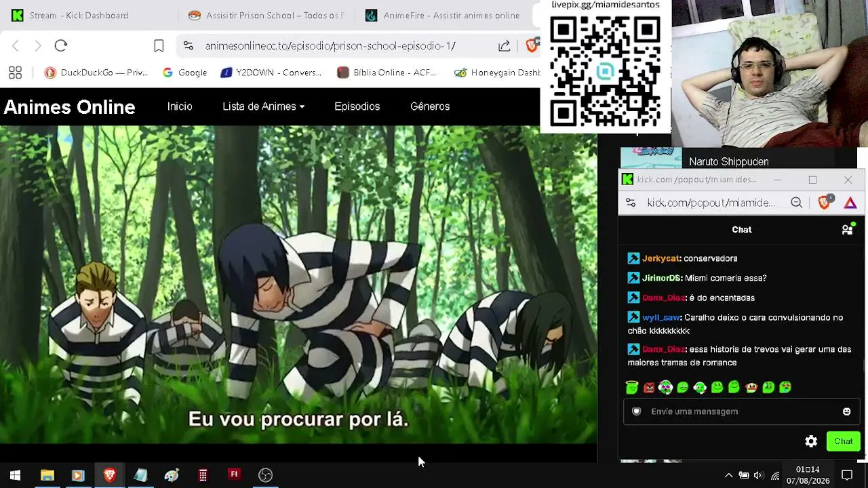
Task: Share the page via the share icon
Action: click(x=504, y=45)
